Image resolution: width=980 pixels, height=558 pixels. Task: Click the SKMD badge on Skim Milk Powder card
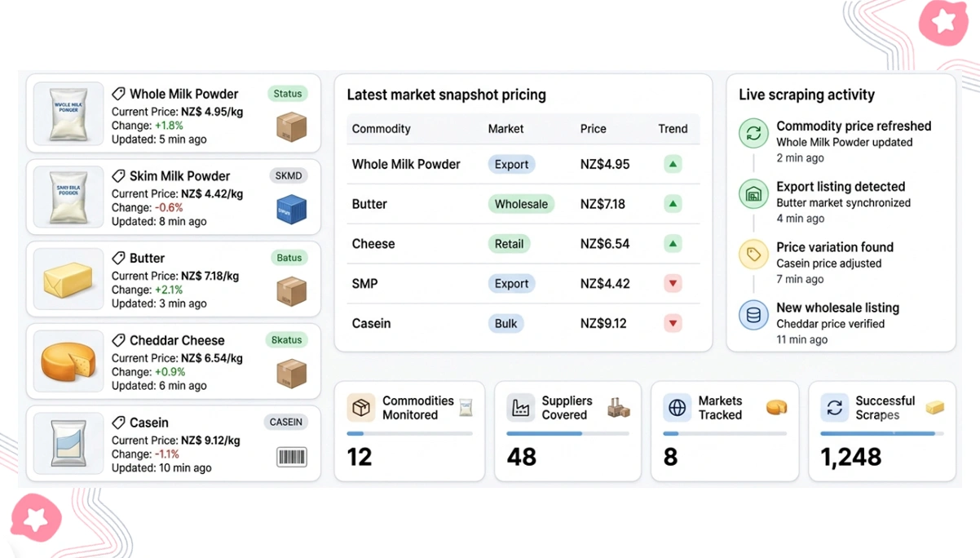[x=288, y=175]
